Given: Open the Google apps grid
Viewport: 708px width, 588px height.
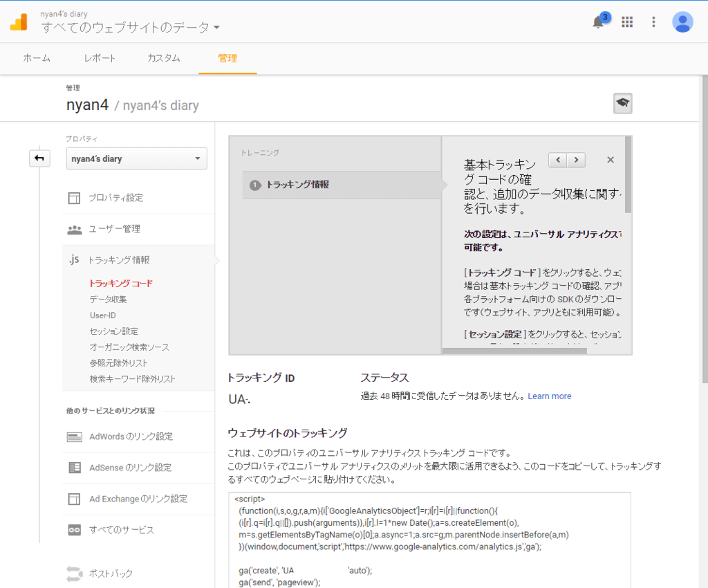Looking at the screenshot, I should pyautogui.click(x=627, y=21).
